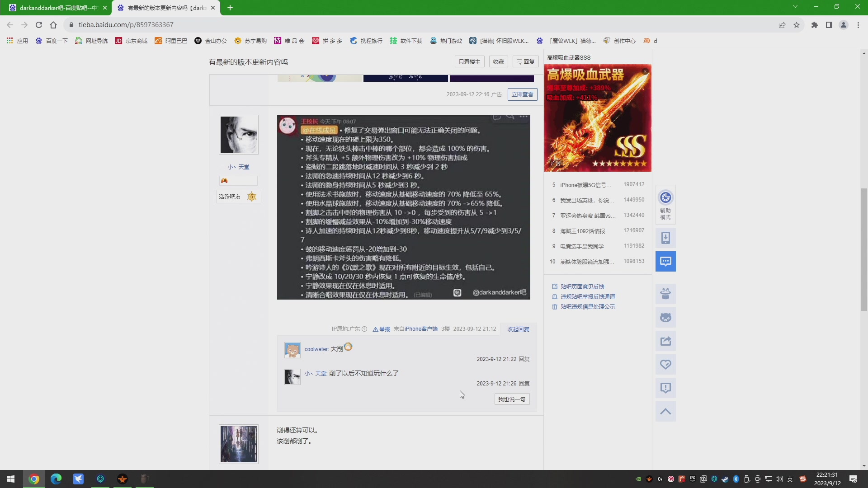The width and height of the screenshot is (868, 488).
Task: Click the feedback exclamation sidebar icon
Action: point(665,388)
